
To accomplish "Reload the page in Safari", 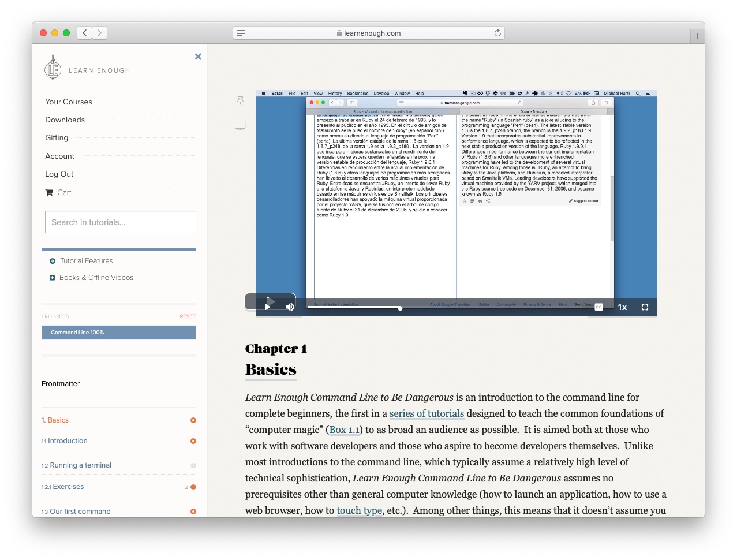I will click(497, 33).
